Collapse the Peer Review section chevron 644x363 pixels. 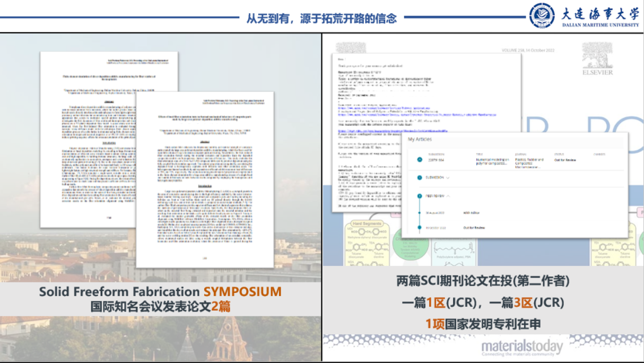point(449,195)
